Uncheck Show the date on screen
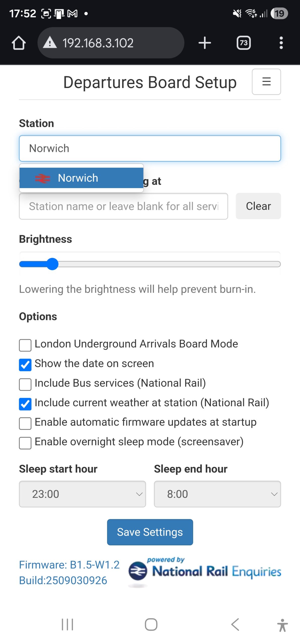This screenshot has width=300, height=644. pos(25,365)
